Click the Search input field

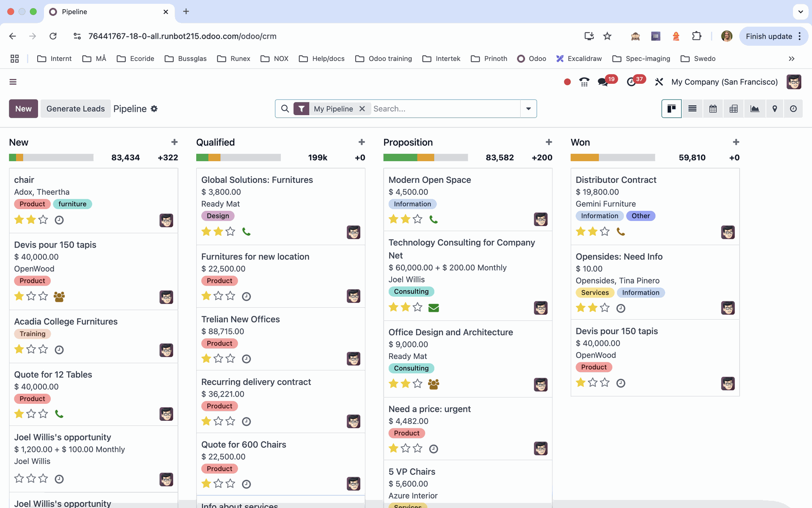pos(444,109)
